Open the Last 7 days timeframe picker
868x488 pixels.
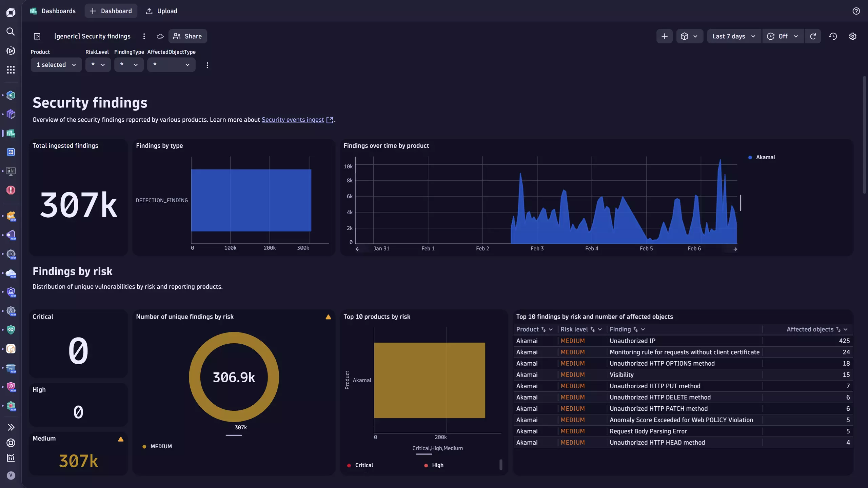(x=733, y=36)
